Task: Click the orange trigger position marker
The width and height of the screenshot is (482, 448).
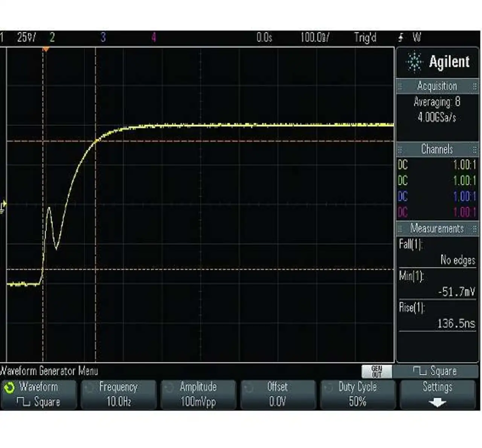Action: (46, 49)
